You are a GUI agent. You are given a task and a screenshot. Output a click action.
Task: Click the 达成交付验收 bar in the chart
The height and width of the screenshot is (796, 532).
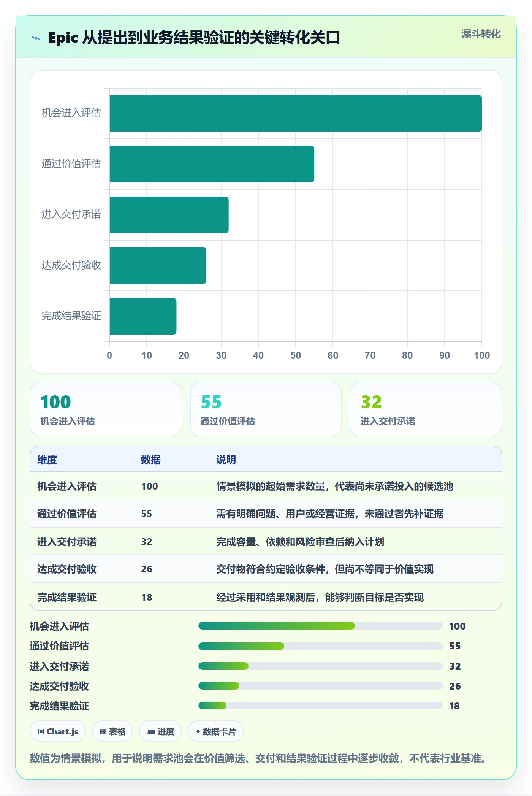[158, 265]
